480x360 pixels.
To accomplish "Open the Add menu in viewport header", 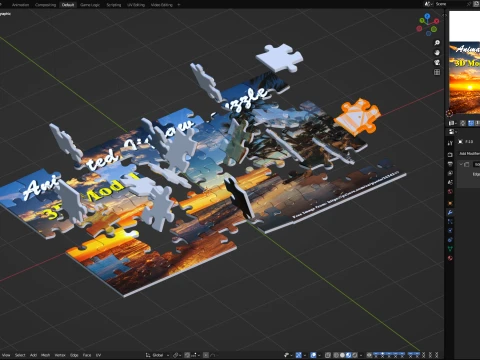I will tap(33, 355).
